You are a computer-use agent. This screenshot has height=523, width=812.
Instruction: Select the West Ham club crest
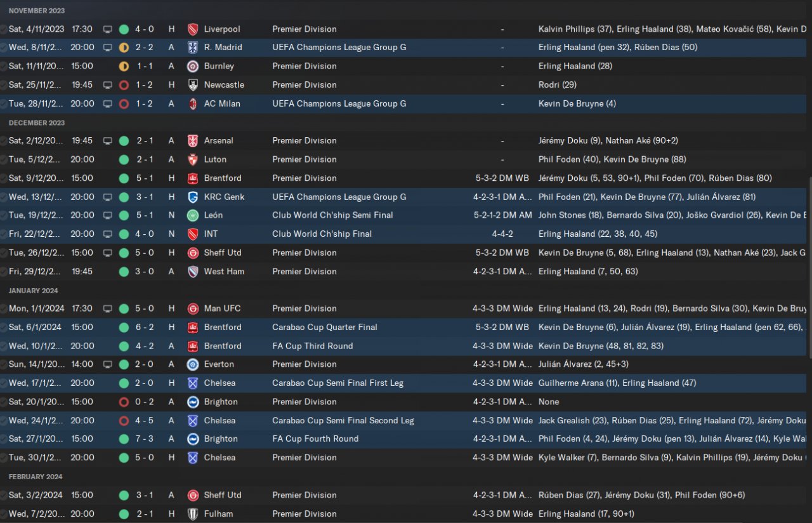[x=193, y=272]
